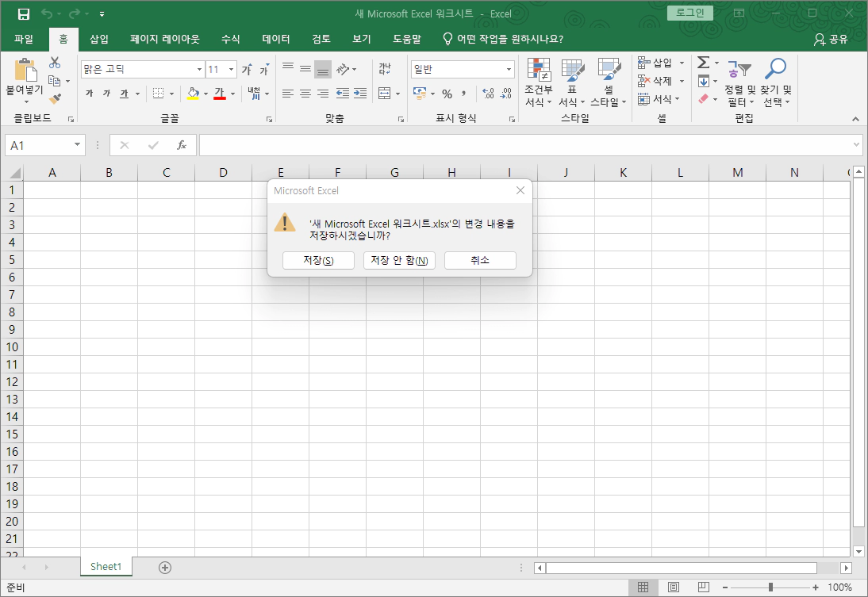
Task: Switch to the 데이터 tab
Action: coord(275,39)
